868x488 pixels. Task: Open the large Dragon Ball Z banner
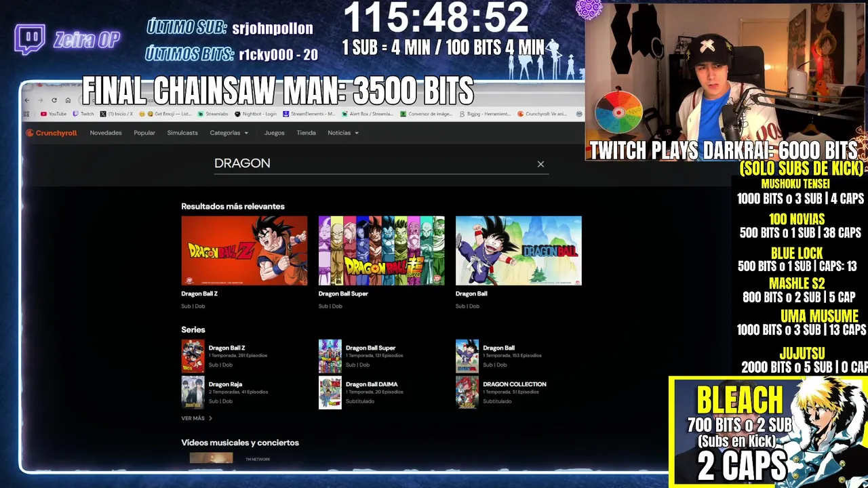tap(244, 251)
